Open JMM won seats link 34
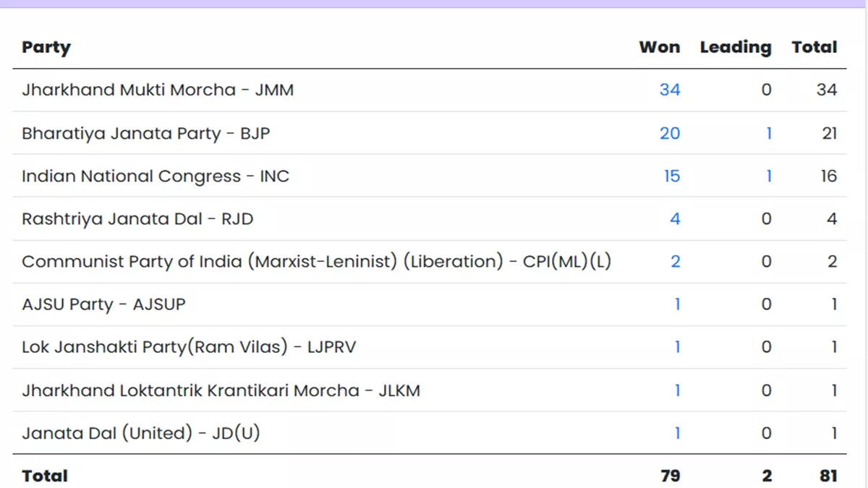The image size is (868, 488). pyautogui.click(x=669, y=90)
